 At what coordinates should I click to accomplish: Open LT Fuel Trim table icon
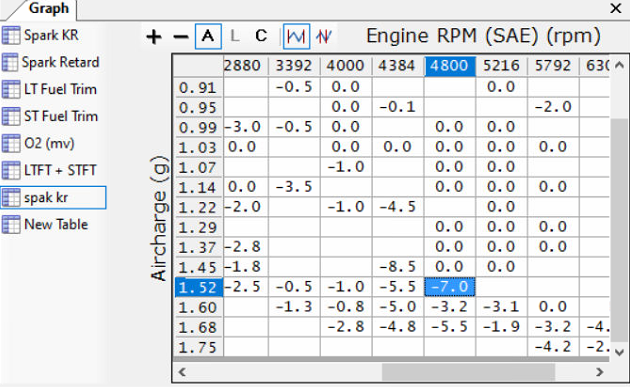tap(10, 89)
